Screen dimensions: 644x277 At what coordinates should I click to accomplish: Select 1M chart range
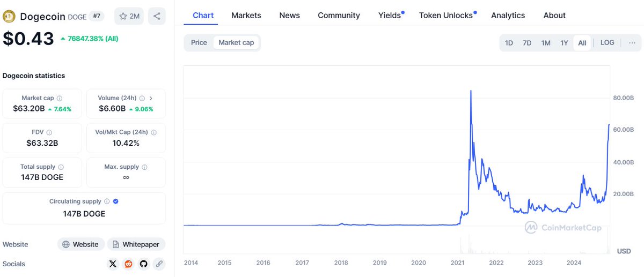546,43
